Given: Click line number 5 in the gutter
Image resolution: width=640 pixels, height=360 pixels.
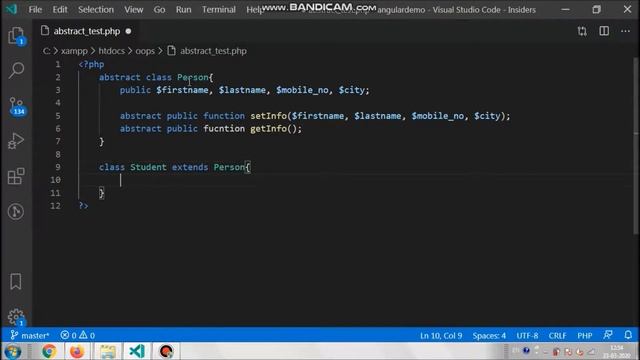Looking at the screenshot, I should coord(58,116).
